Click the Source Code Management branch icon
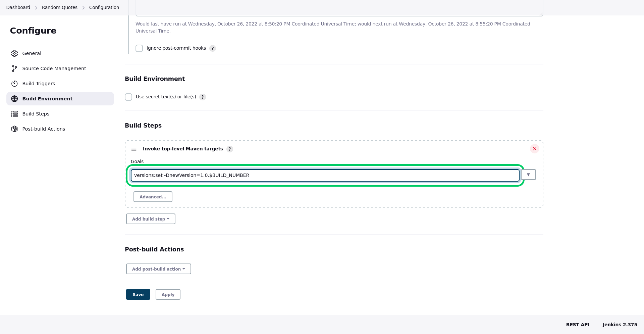 pos(14,68)
